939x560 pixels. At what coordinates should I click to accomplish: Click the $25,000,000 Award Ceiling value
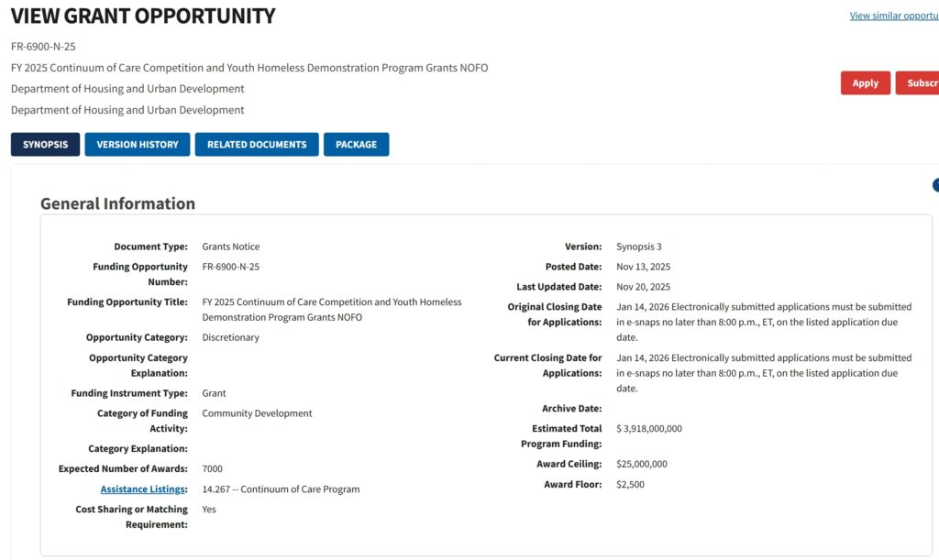click(642, 465)
